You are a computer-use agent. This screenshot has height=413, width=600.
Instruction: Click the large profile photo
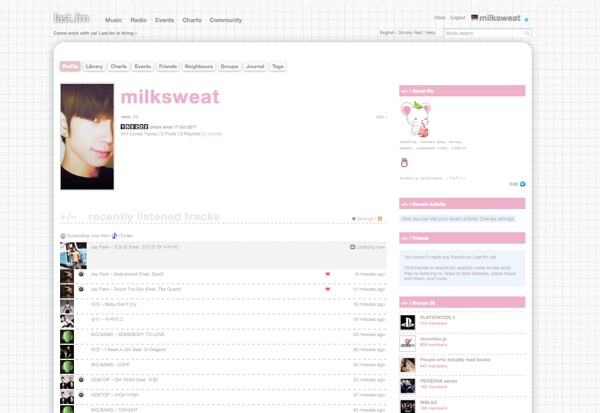tap(87, 137)
